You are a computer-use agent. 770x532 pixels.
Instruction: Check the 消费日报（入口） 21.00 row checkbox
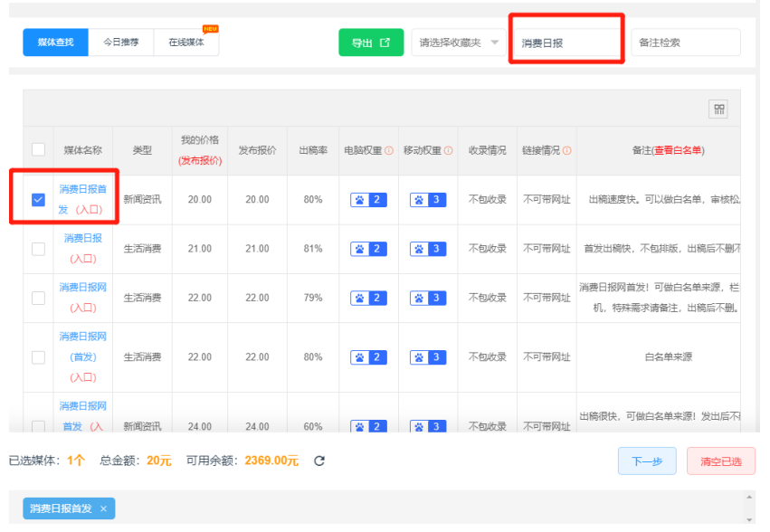[x=38, y=249]
